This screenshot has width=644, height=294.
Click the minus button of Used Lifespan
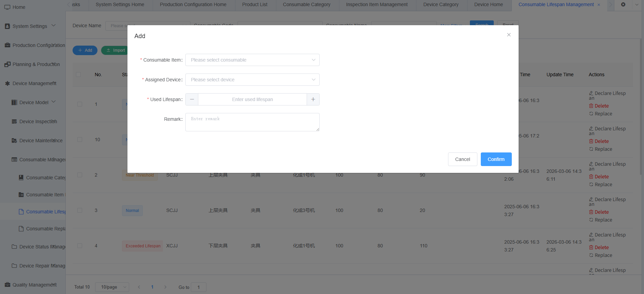click(x=192, y=99)
